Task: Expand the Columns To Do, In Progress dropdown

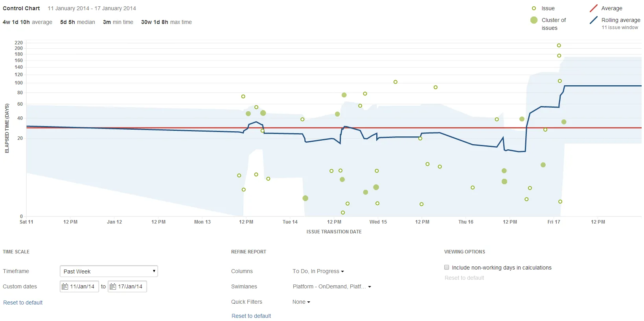Action: (x=318, y=271)
